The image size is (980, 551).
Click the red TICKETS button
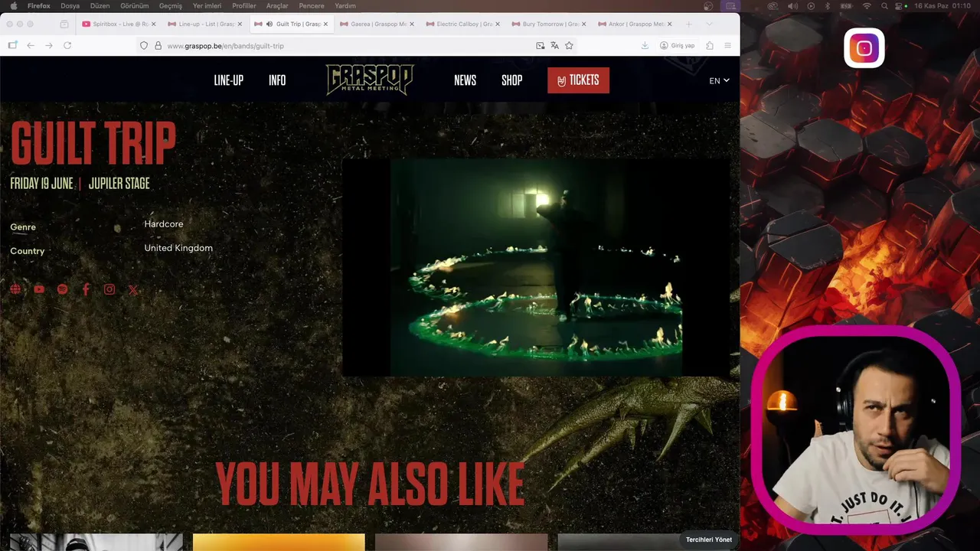[x=578, y=80]
